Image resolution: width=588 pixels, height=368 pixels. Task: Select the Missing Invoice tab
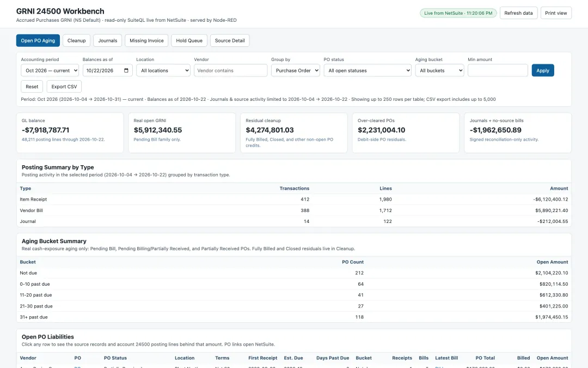pos(146,40)
